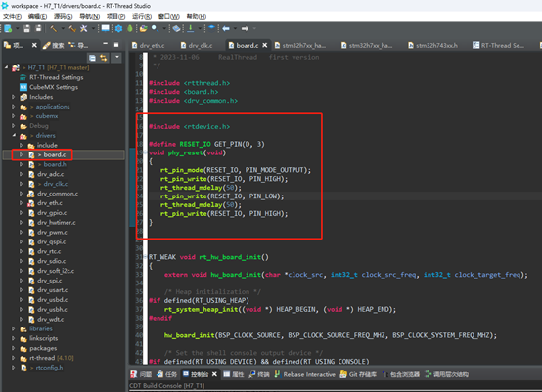Collapse the drivers folder node

14,135
